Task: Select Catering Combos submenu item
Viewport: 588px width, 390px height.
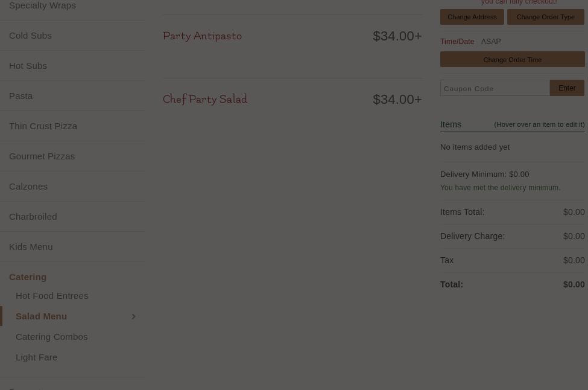Action: point(51,337)
